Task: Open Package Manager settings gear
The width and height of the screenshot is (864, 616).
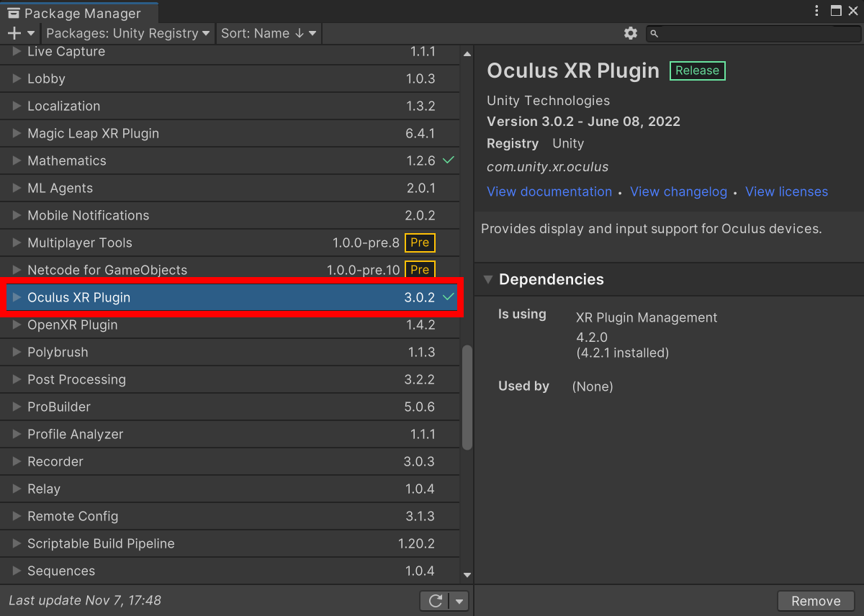Action: click(x=631, y=33)
